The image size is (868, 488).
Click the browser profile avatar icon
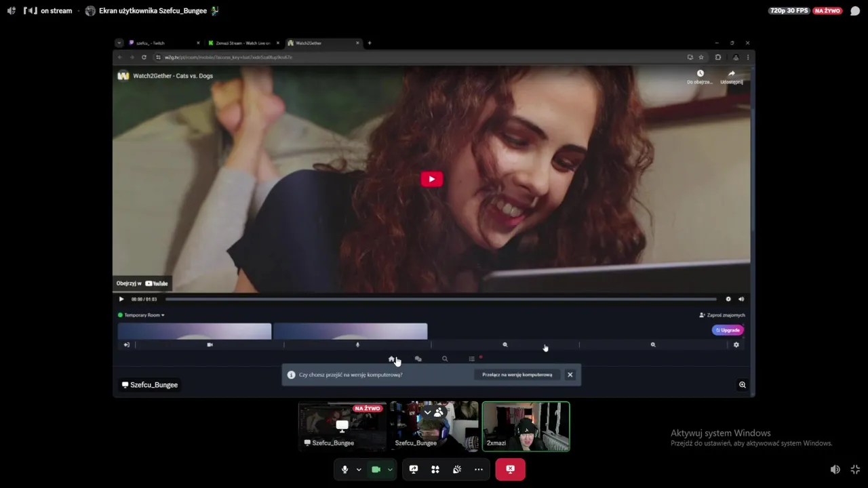[735, 58]
